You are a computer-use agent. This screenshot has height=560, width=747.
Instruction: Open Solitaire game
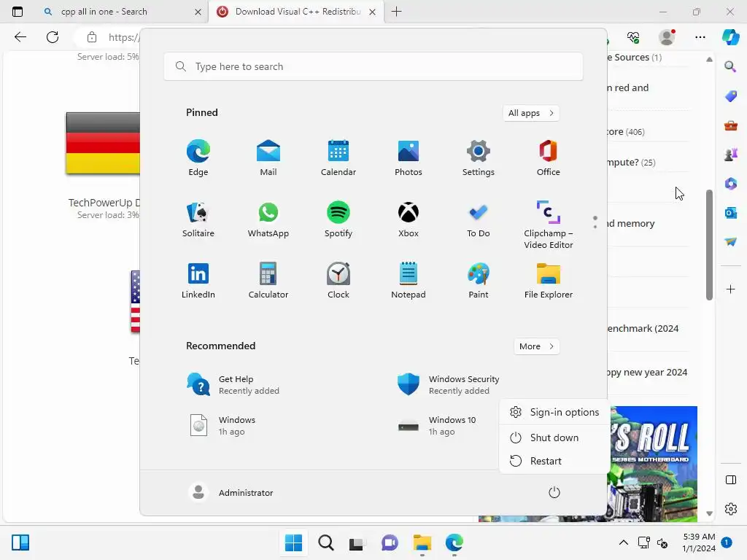click(198, 219)
